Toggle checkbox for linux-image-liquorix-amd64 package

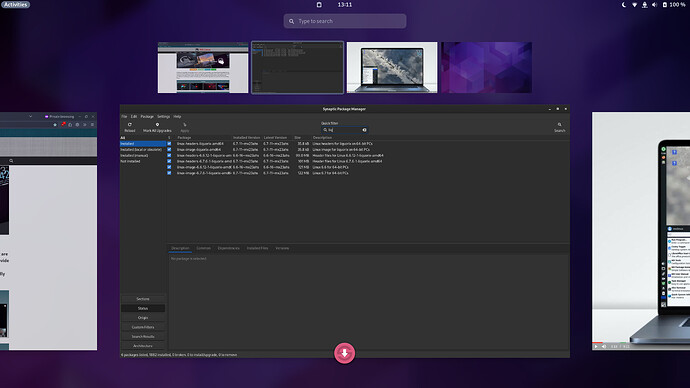click(169, 150)
